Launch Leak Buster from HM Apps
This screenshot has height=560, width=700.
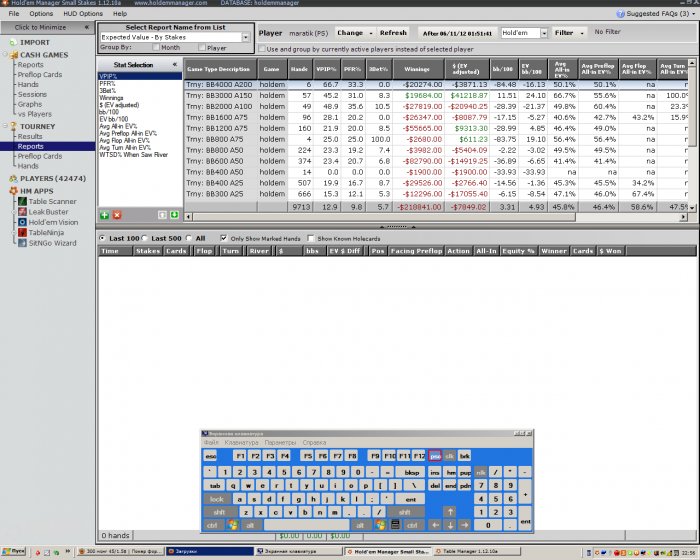click(22, 212)
